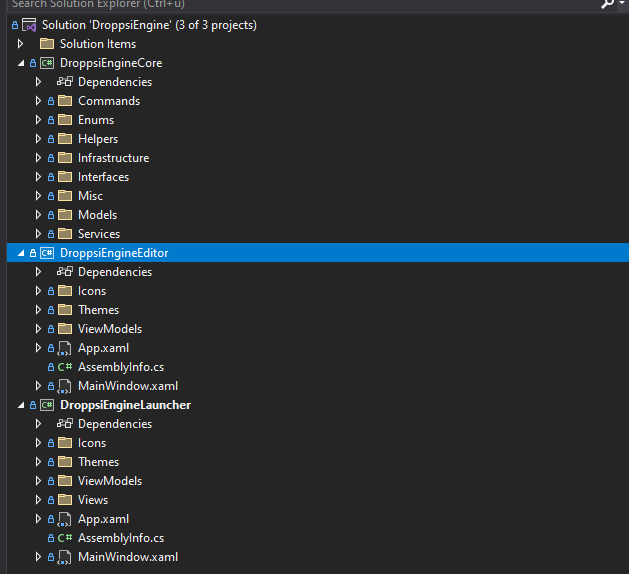The width and height of the screenshot is (629, 574).
Task: Select the ViewModels label in DroppsiEngineEditor
Action: click(110, 329)
